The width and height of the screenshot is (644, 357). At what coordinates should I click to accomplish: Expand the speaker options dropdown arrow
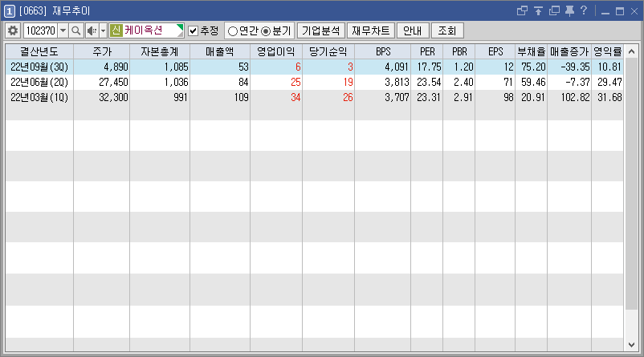[103, 30]
